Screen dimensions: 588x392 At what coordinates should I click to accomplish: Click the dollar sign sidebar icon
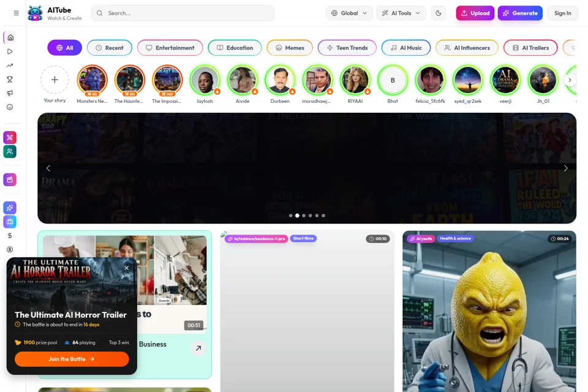10,236
